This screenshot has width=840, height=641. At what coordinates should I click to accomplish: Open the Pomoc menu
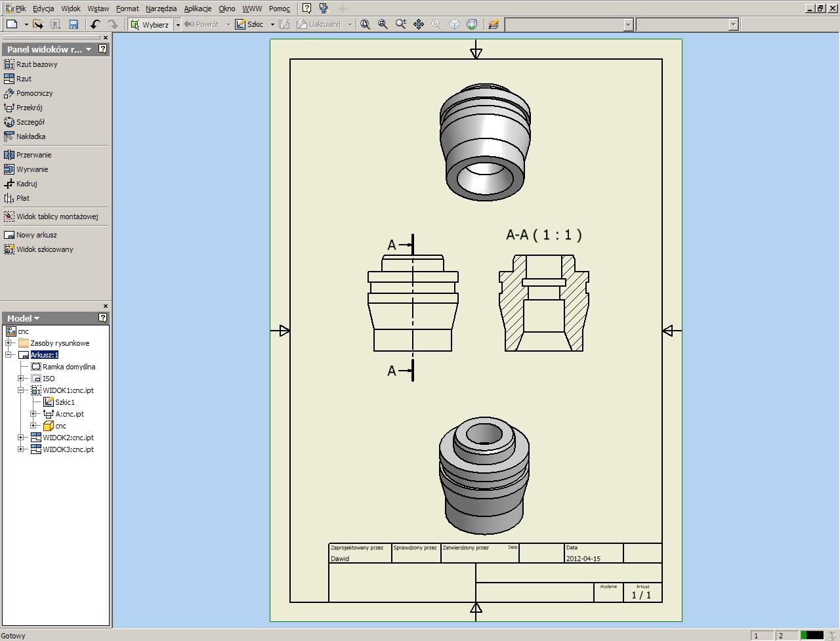pyautogui.click(x=280, y=9)
